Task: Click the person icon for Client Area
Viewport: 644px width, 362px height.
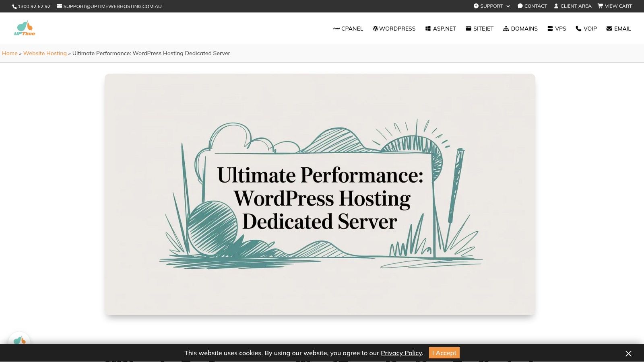Action: click(556, 6)
